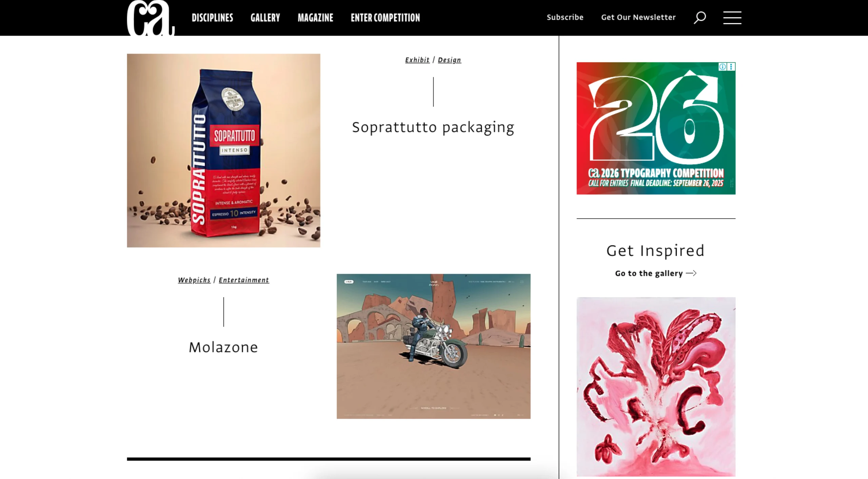Open the Disciplines menu
Image resolution: width=868 pixels, height=479 pixels.
(x=212, y=18)
